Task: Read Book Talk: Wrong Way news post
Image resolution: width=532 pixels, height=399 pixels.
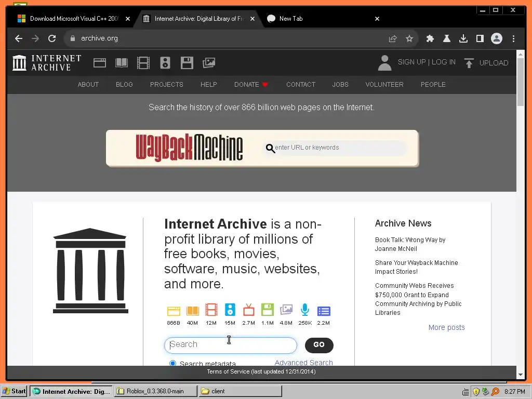Action: click(x=410, y=244)
